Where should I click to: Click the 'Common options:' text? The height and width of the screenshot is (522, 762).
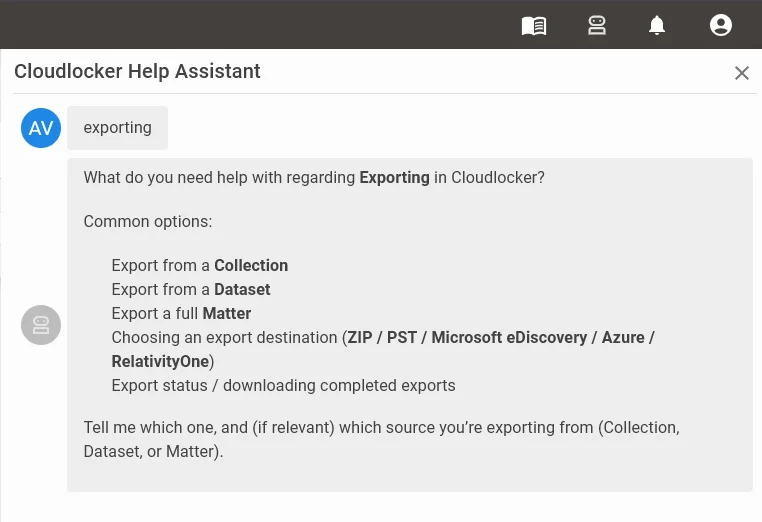click(x=148, y=222)
